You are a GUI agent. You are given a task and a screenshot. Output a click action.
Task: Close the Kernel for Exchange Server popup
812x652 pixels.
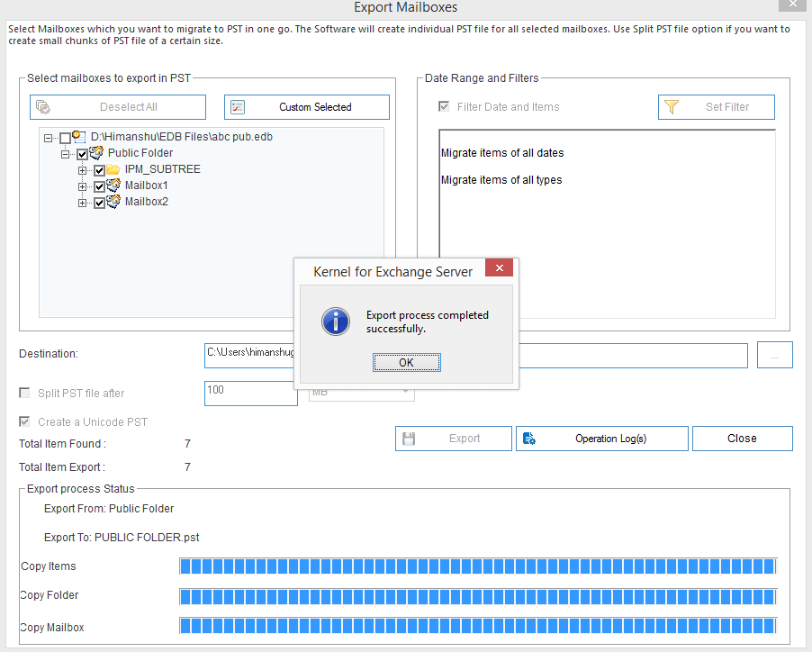click(x=500, y=267)
